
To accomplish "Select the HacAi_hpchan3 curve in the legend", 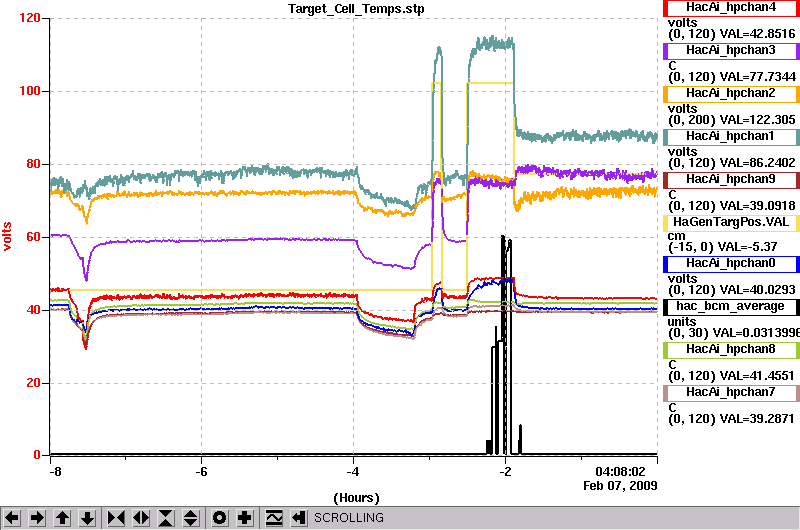I will click(x=731, y=51).
